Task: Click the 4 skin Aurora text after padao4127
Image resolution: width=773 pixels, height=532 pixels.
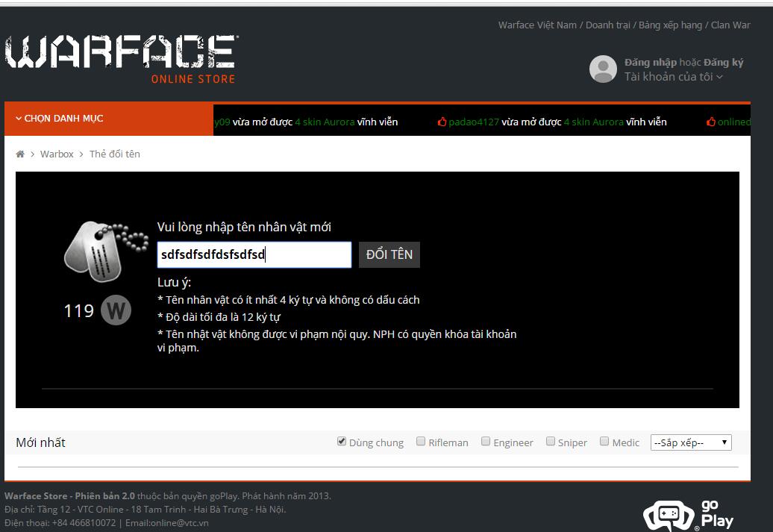Action: [594, 122]
